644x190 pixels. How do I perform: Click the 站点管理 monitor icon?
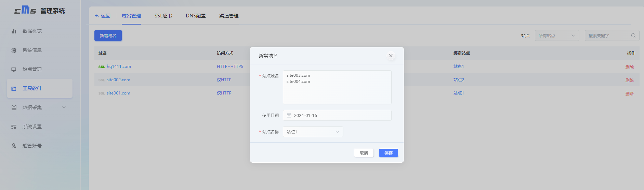[14, 69]
